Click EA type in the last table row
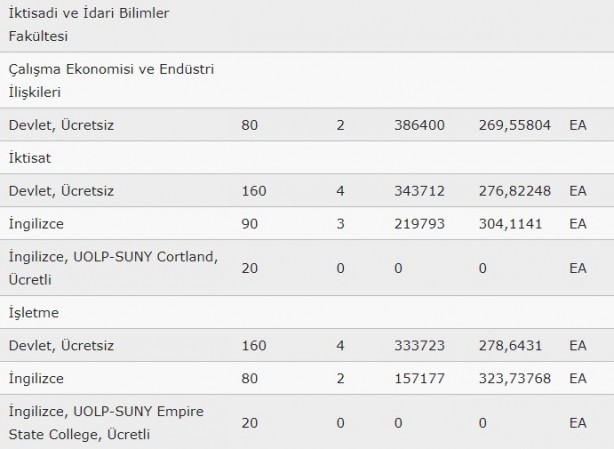This screenshot has height=449, width=614. pos(578,423)
